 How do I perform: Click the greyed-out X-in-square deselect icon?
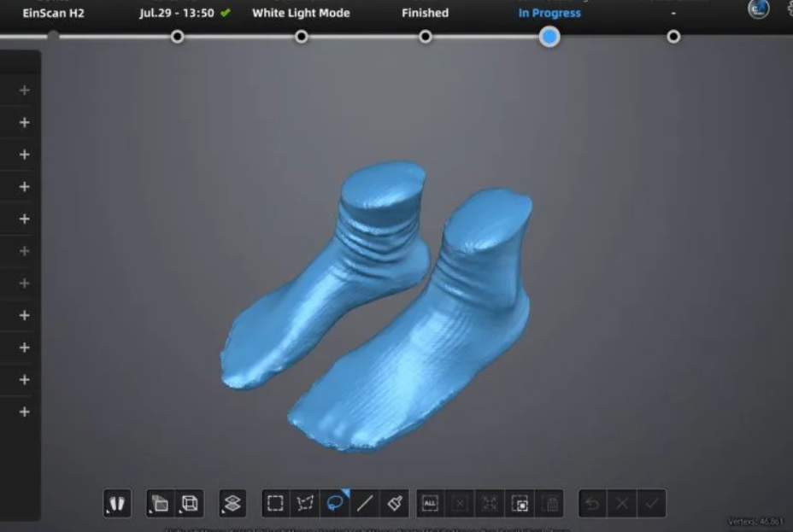pos(460,503)
